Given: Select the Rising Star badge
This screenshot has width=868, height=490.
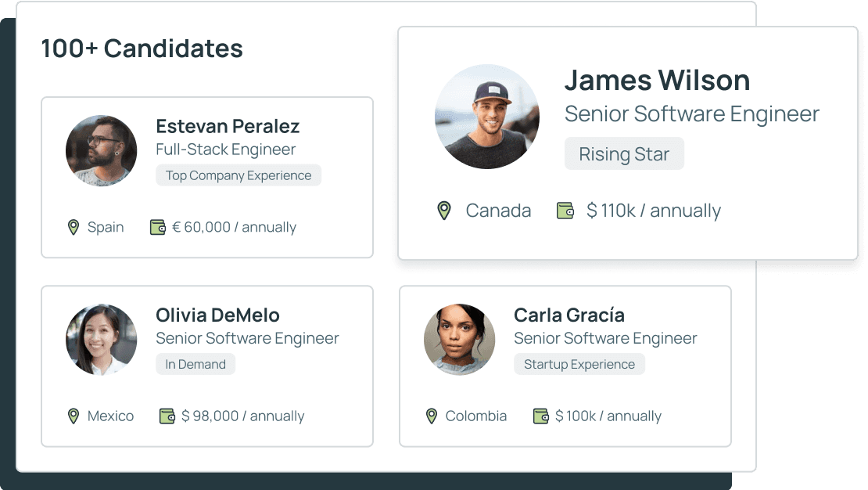Looking at the screenshot, I should (624, 154).
